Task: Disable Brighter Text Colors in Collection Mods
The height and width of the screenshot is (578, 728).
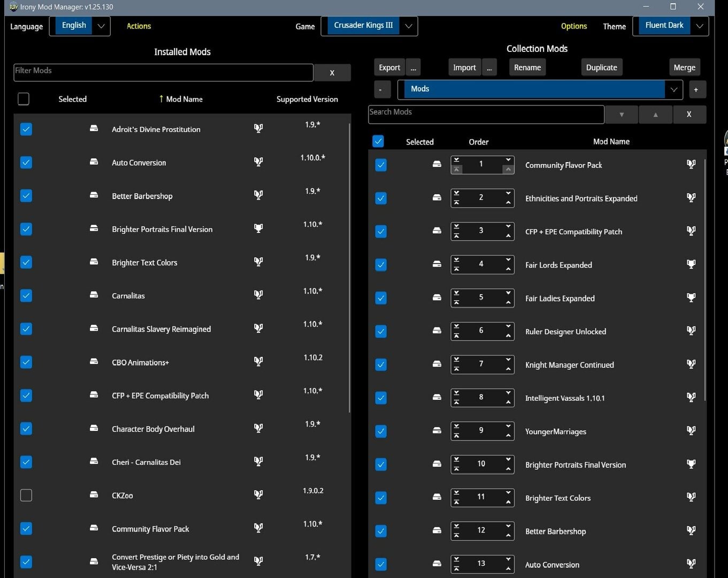Action: pyautogui.click(x=381, y=498)
